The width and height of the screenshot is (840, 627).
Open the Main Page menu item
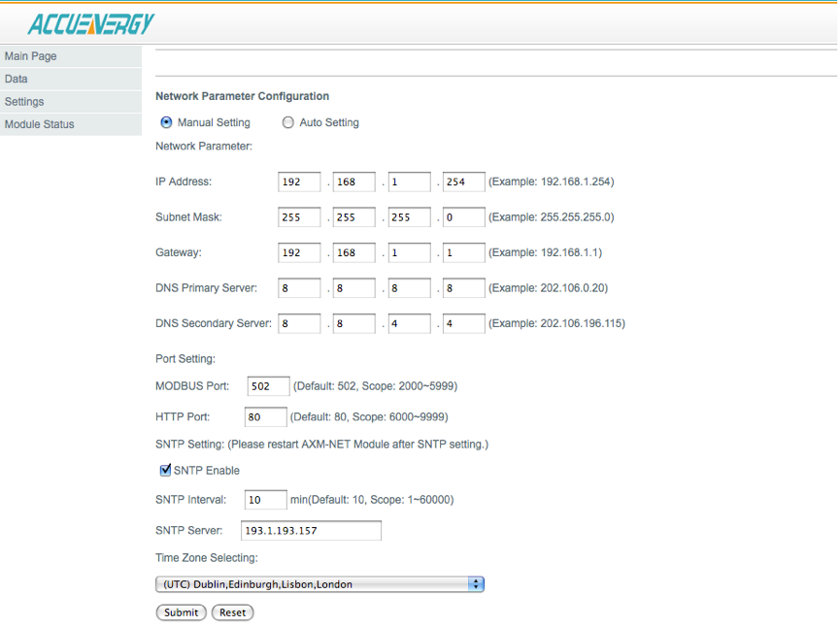[31, 56]
